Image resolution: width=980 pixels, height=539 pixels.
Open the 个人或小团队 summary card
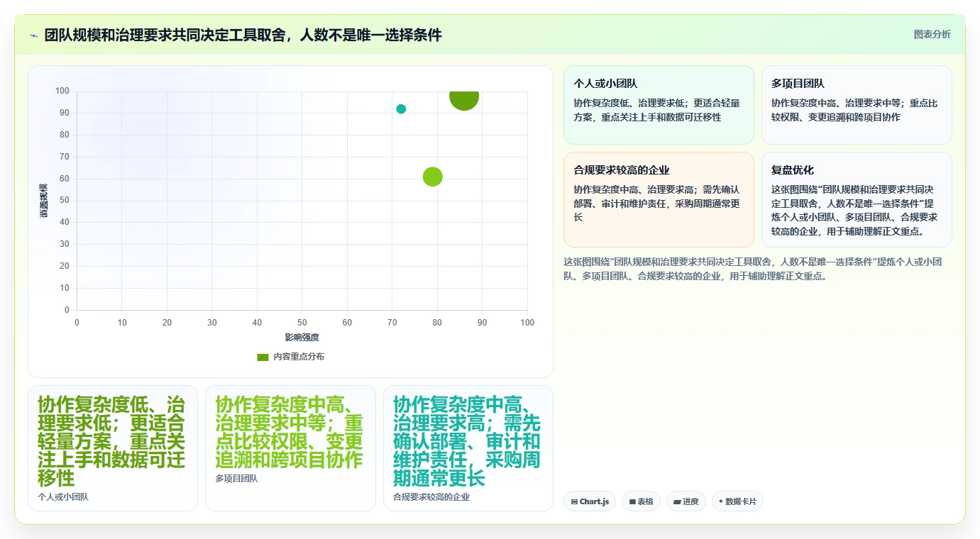[x=659, y=105]
